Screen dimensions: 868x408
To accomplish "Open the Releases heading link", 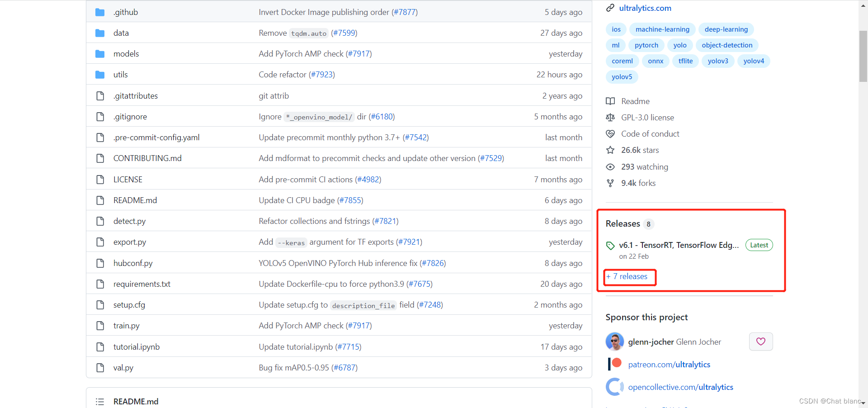I will tap(623, 224).
